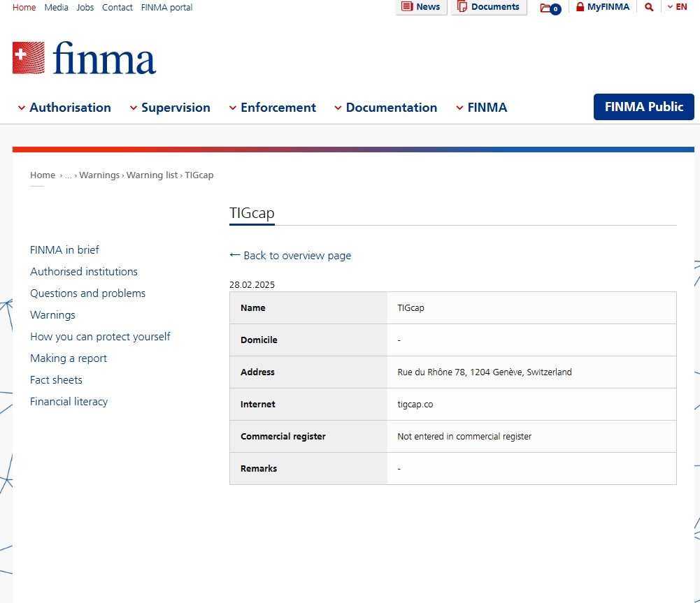Expand the FINMA menu chevron
This screenshot has height=603, width=700.
coord(459,108)
